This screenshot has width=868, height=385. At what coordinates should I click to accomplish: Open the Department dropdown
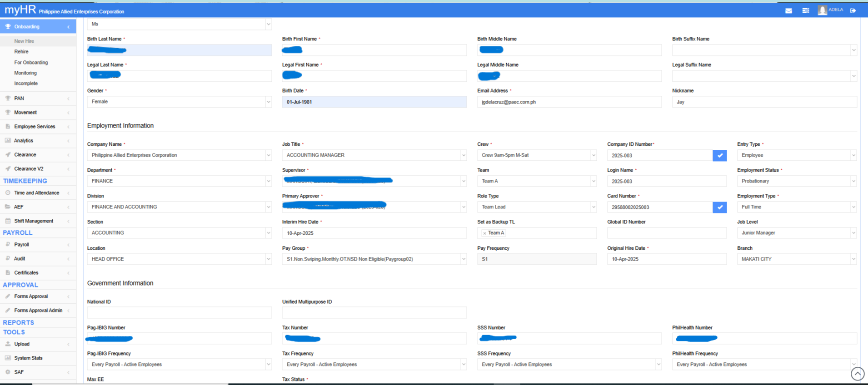click(180, 181)
